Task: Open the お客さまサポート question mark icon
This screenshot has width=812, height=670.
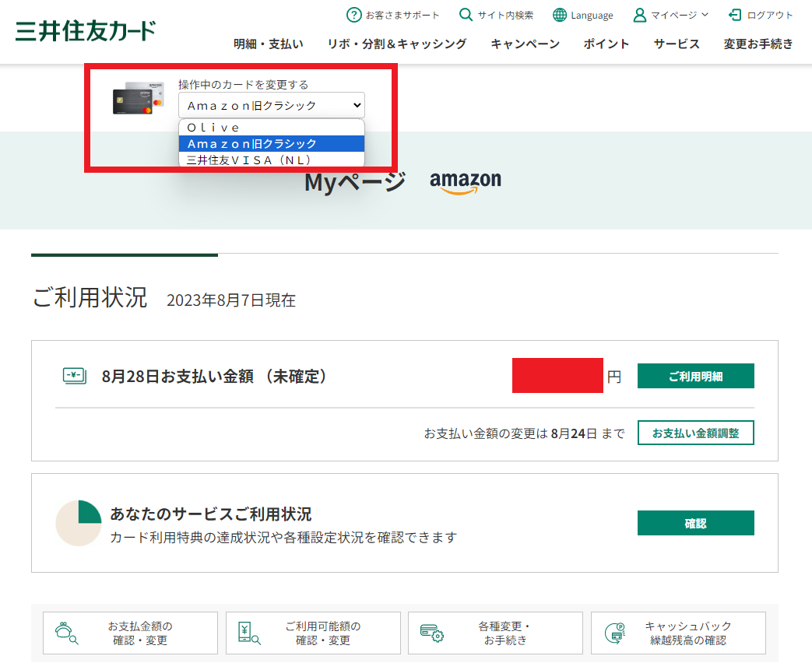Action: 354,14
